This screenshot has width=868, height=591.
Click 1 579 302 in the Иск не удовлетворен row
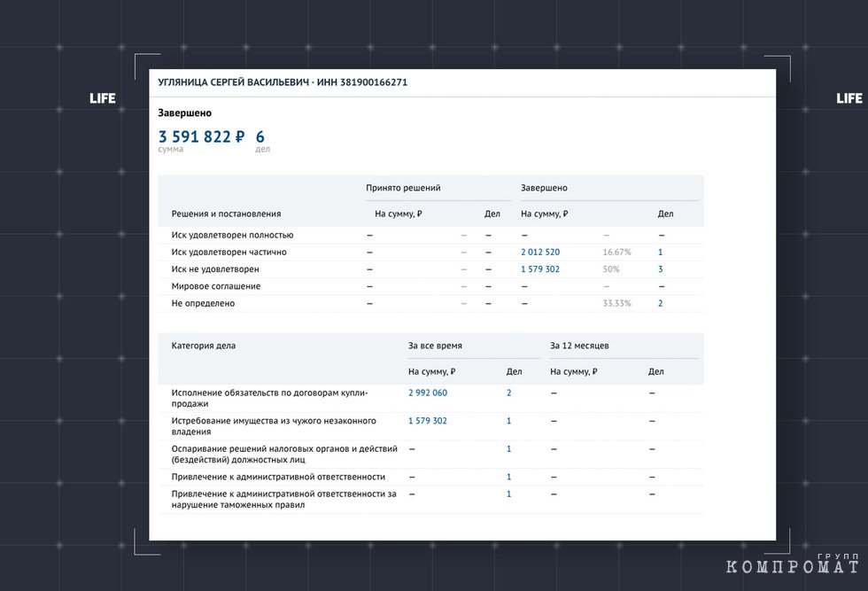coord(540,269)
